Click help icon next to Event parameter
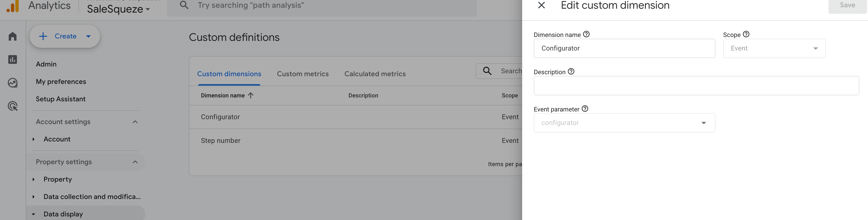Image resolution: width=868 pixels, height=220 pixels. pyautogui.click(x=585, y=109)
